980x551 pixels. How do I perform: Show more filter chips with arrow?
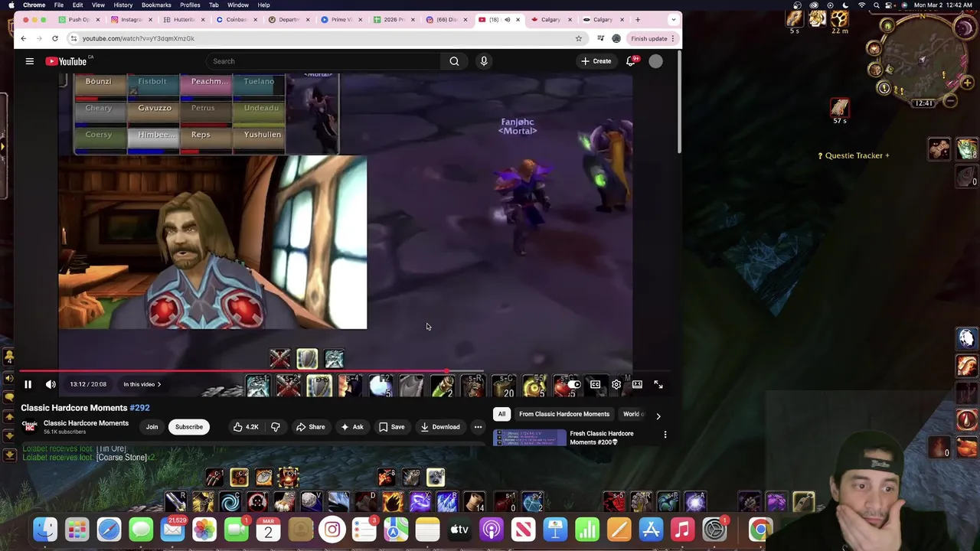point(658,416)
